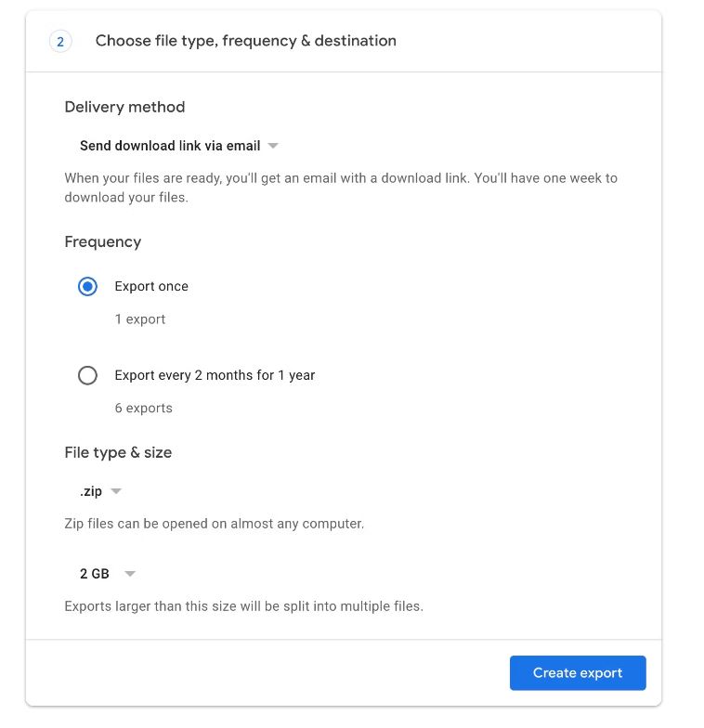Click the '1 export' description text

coord(140,319)
